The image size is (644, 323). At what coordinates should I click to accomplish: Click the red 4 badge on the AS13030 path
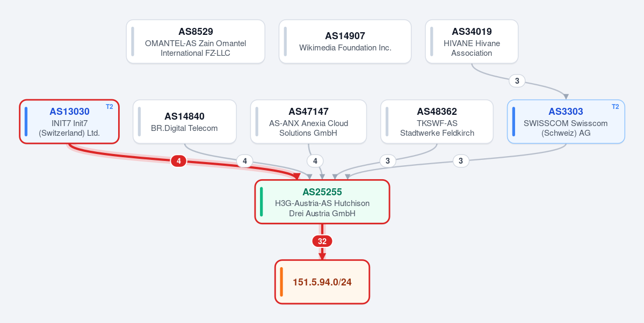point(179,161)
